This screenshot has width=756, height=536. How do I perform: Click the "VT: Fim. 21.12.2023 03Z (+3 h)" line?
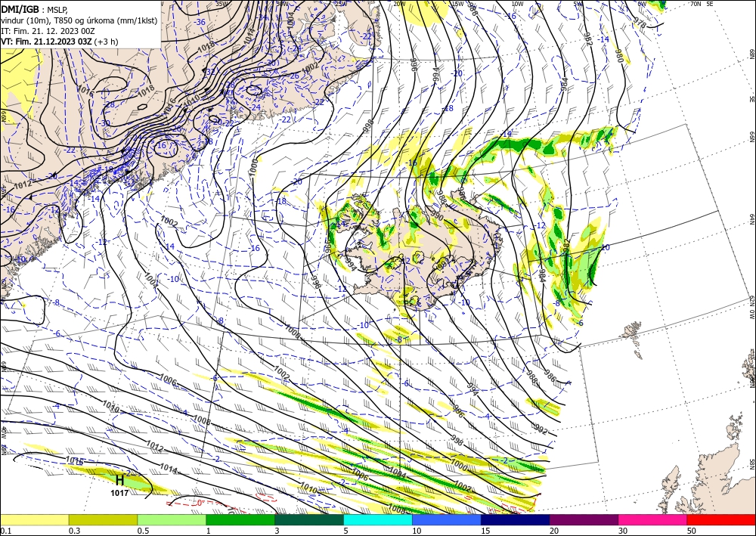[x=59, y=42]
